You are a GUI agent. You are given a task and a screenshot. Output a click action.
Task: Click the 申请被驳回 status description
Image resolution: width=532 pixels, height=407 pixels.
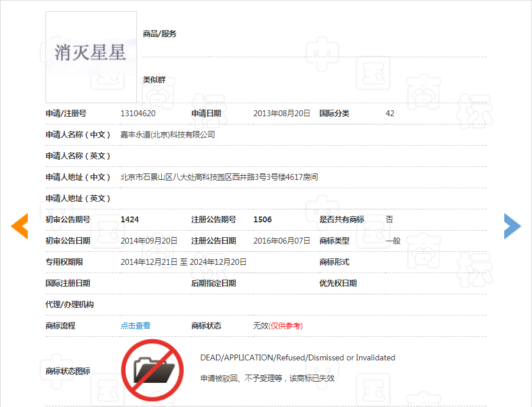(x=267, y=378)
